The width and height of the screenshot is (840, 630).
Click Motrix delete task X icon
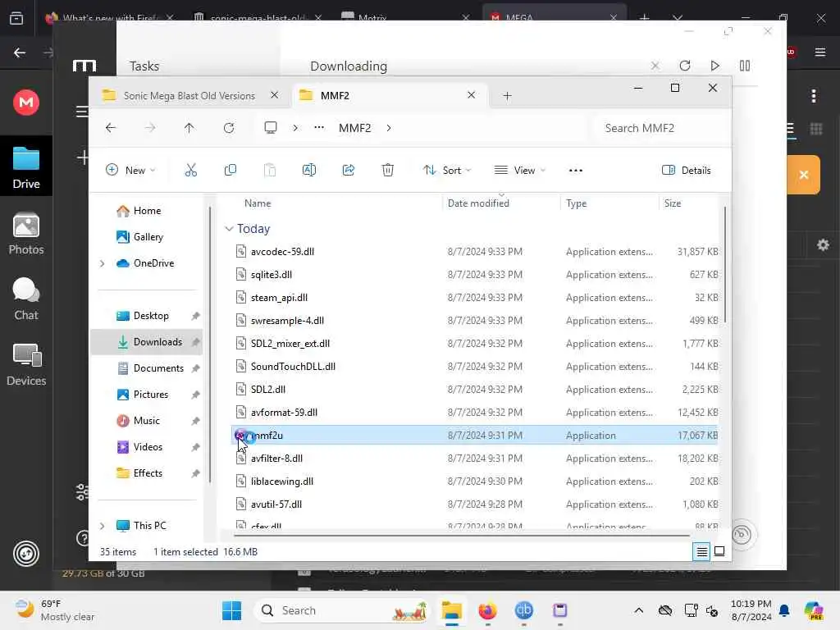tap(655, 66)
